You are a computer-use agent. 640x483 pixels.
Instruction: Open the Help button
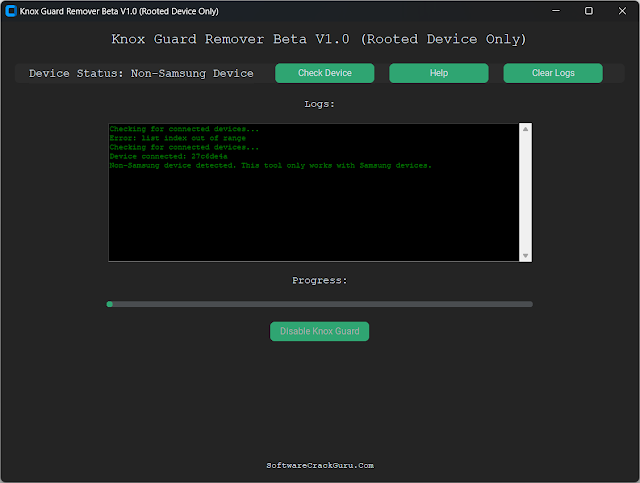(x=439, y=73)
